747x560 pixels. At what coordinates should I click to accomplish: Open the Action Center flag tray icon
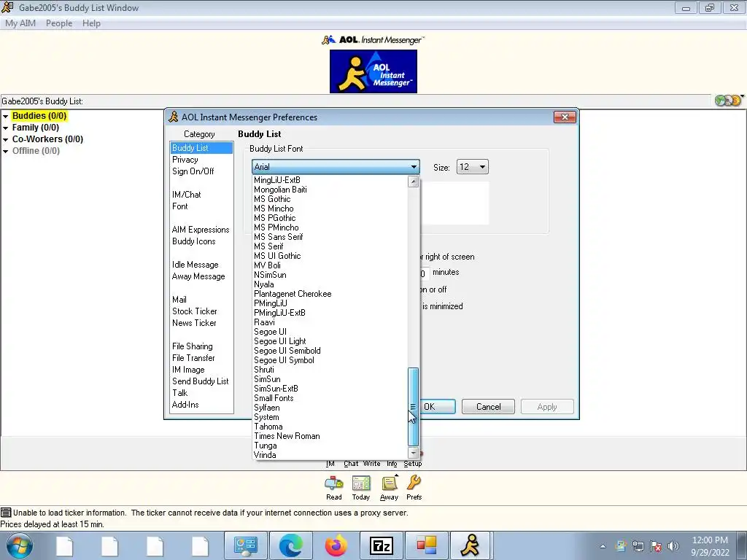(x=656, y=546)
